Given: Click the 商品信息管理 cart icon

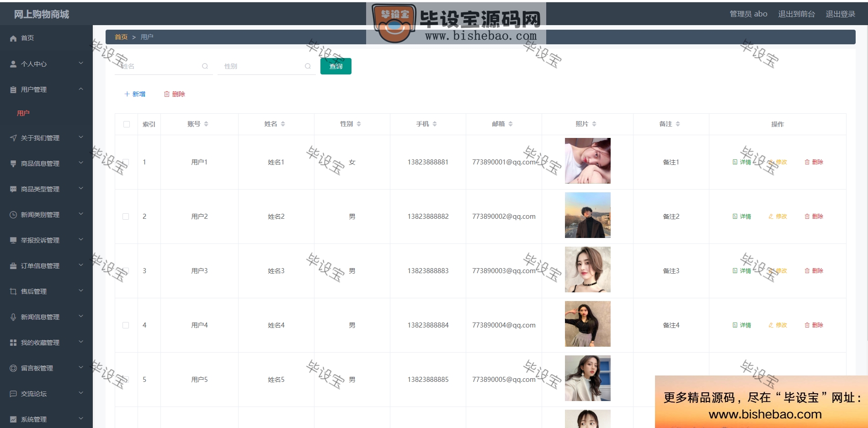Looking at the screenshot, I should pyautogui.click(x=13, y=164).
